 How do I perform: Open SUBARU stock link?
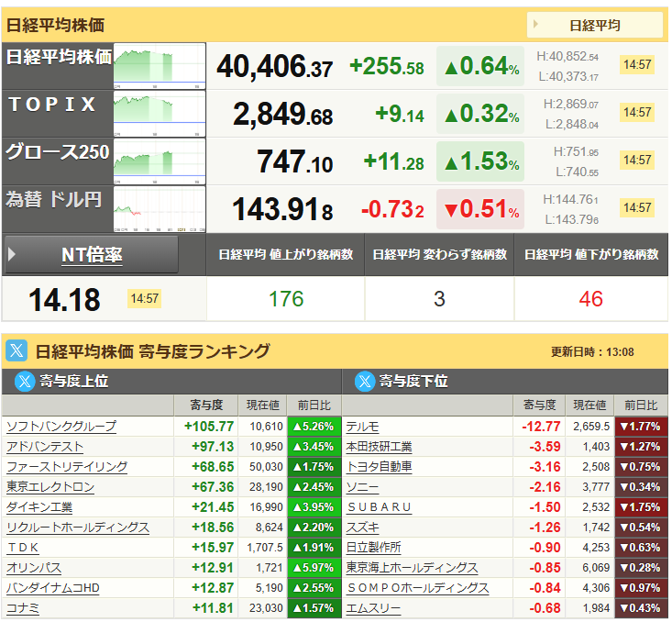[x=380, y=506]
